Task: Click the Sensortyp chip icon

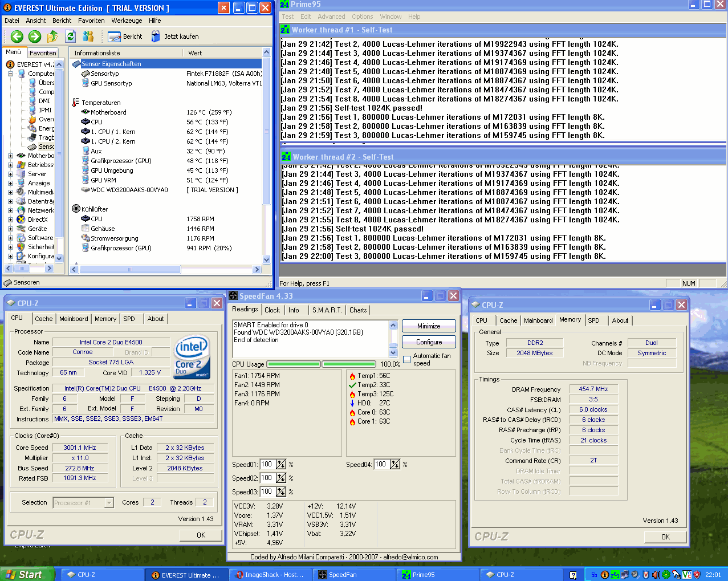Action: [86, 74]
